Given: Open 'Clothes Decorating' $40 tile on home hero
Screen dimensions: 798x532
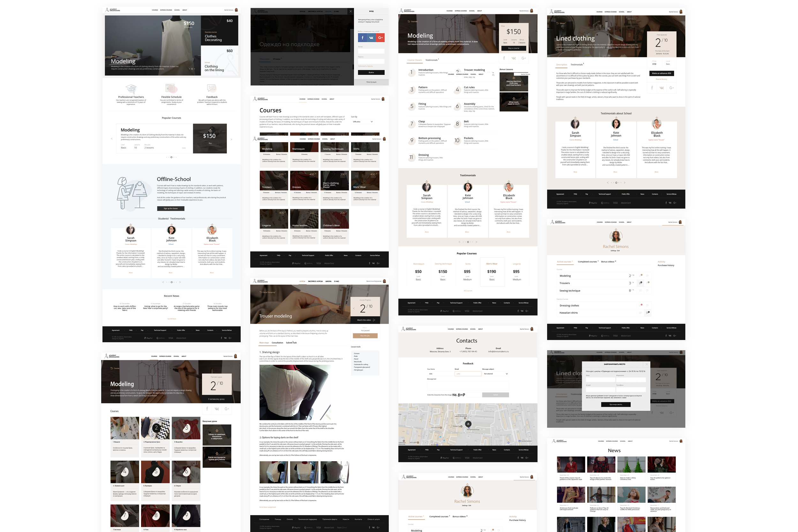Looking at the screenshot, I should [x=219, y=31].
